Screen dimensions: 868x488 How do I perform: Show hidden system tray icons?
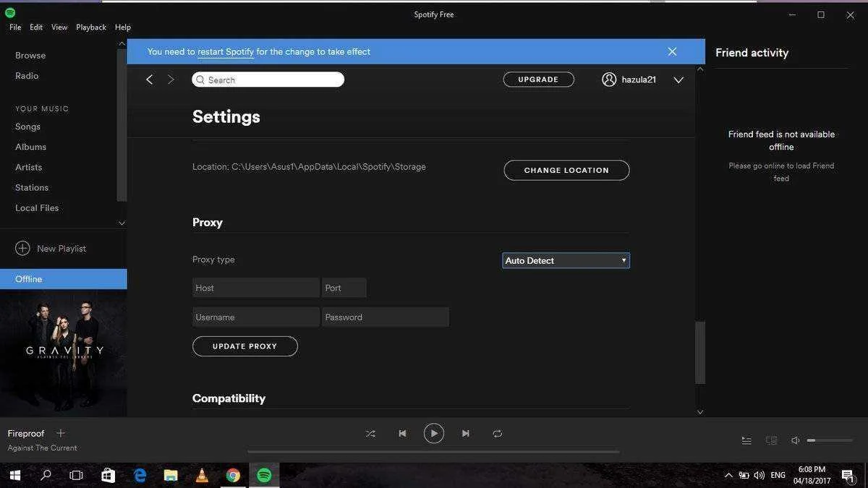(728, 475)
